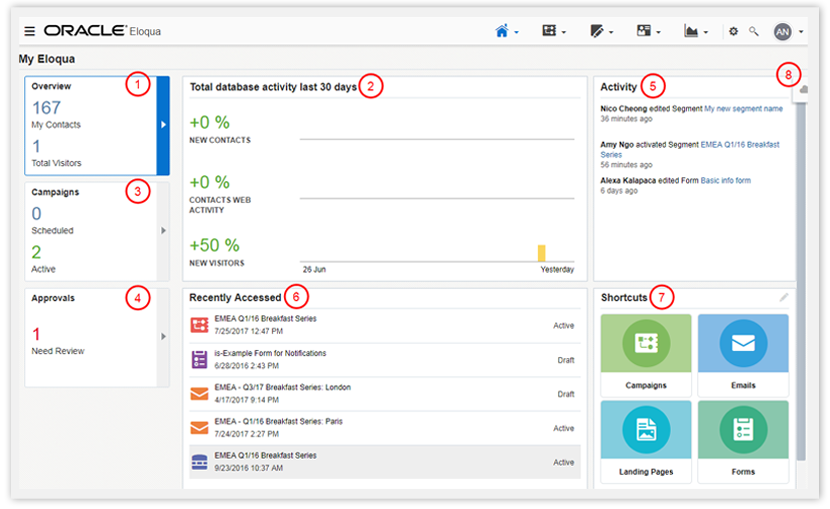830x509 pixels.
Task: Click the Oracle Eloqua logo
Action: (102, 31)
